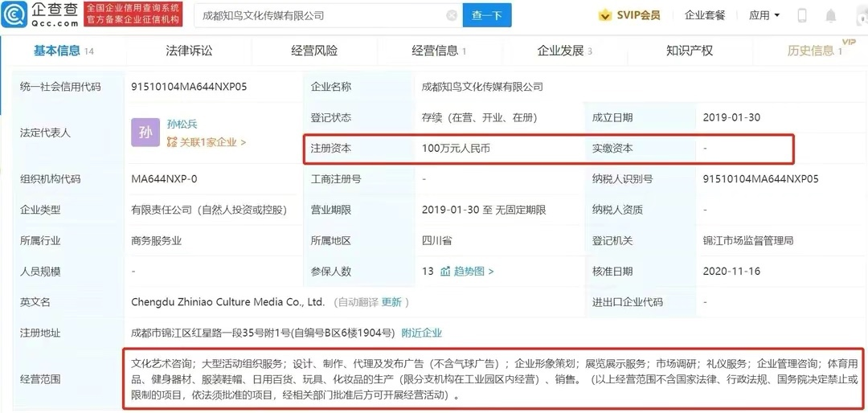Open the Qcc.com logo homepage

coord(40,14)
